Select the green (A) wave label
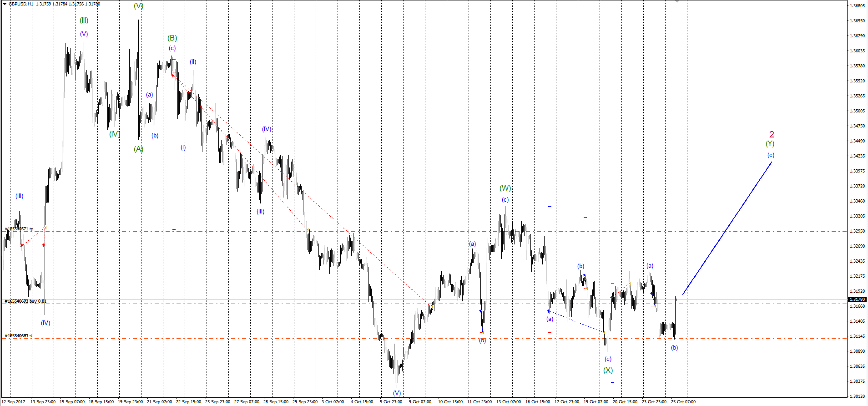 coord(138,149)
